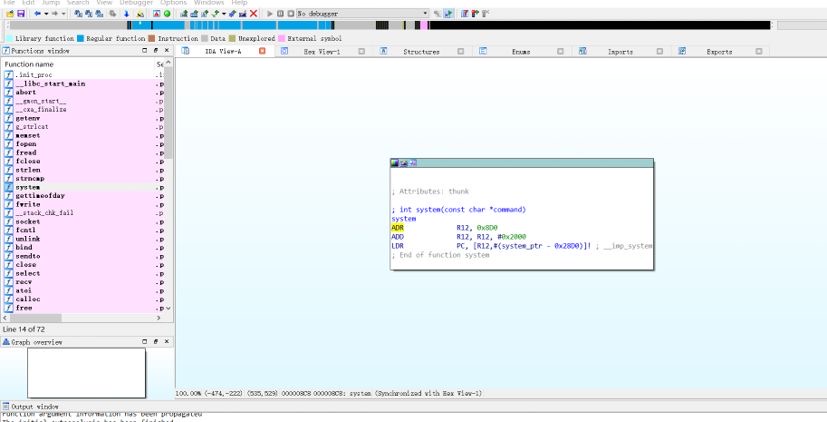Float the Graph overview panel
The width and height of the screenshot is (827, 422).
[156, 342]
